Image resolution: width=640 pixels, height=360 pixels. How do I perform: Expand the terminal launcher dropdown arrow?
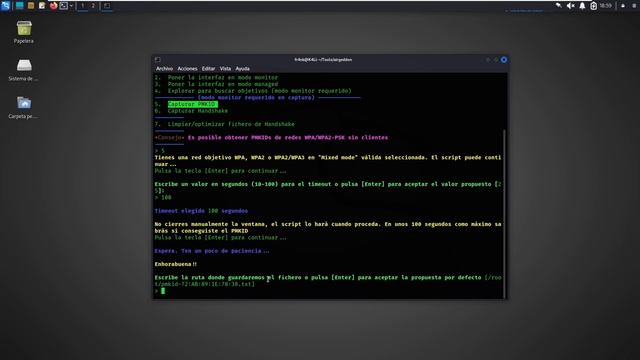coord(71,6)
